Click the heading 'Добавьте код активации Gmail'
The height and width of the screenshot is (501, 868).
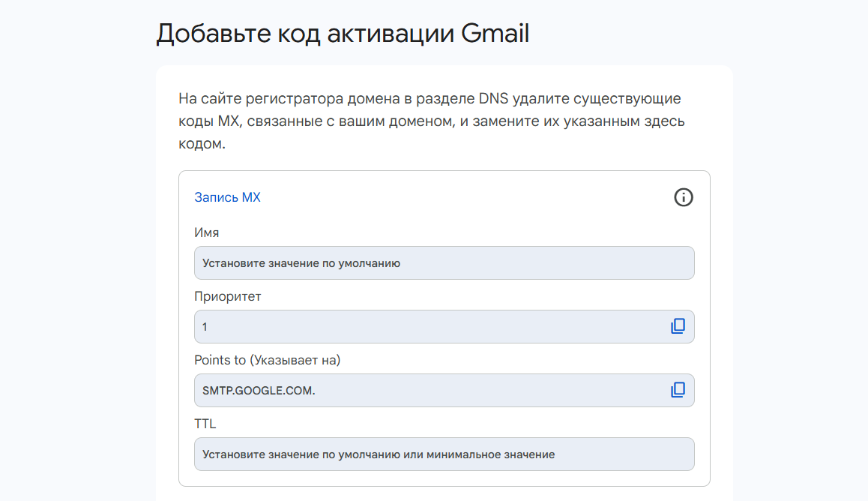pyautogui.click(x=343, y=33)
